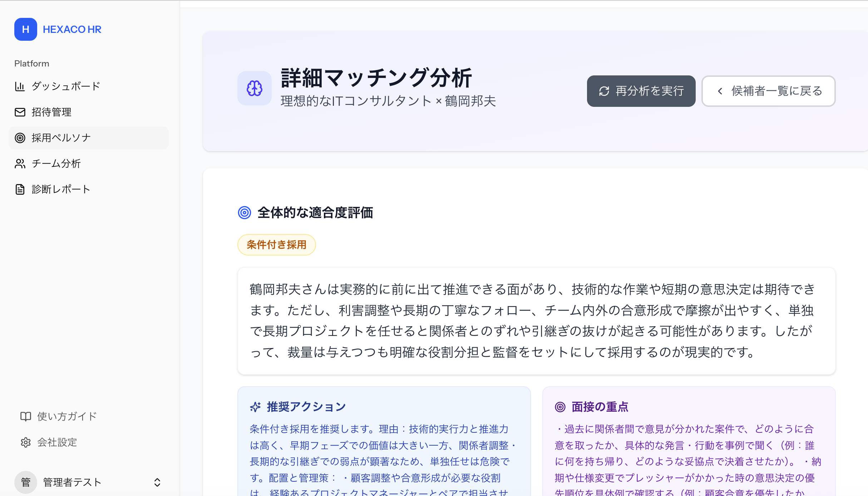Click the 条件付き採用 status badge
Screen dimensions: 868x496
[276, 244]
